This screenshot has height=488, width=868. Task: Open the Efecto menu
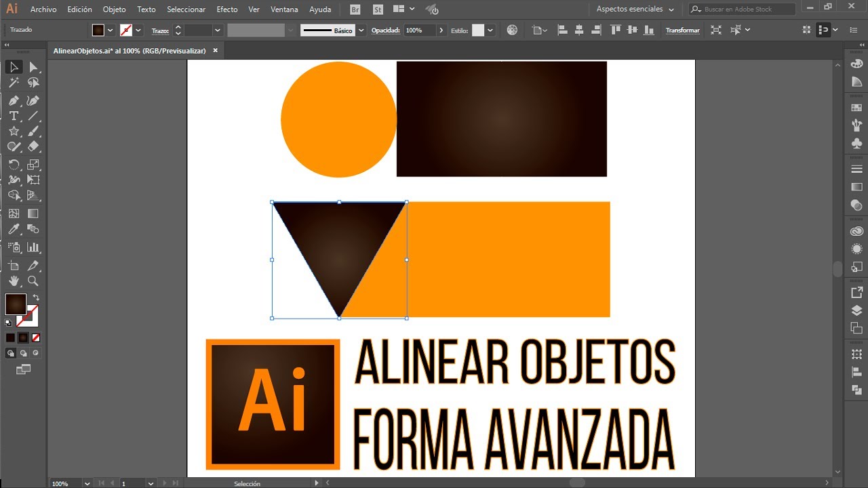[227, 9]
